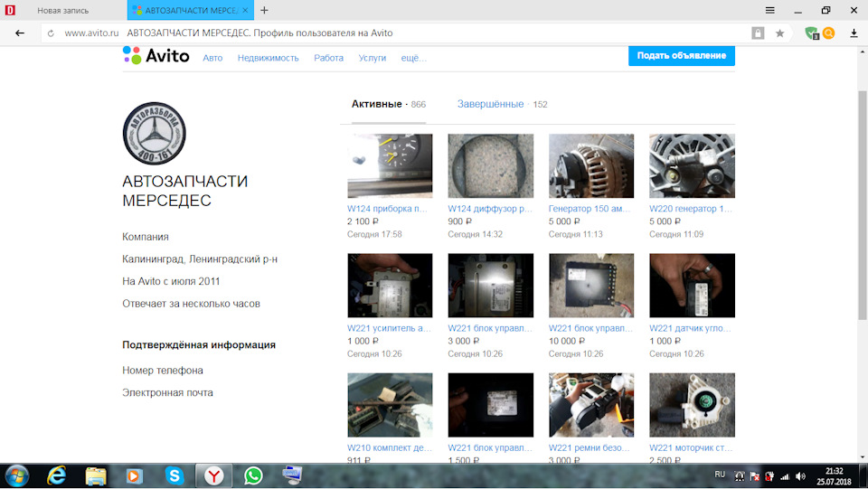Open File Explorer from the taskbar
Screen dimensions: 868x489
(x=96, y=475)
